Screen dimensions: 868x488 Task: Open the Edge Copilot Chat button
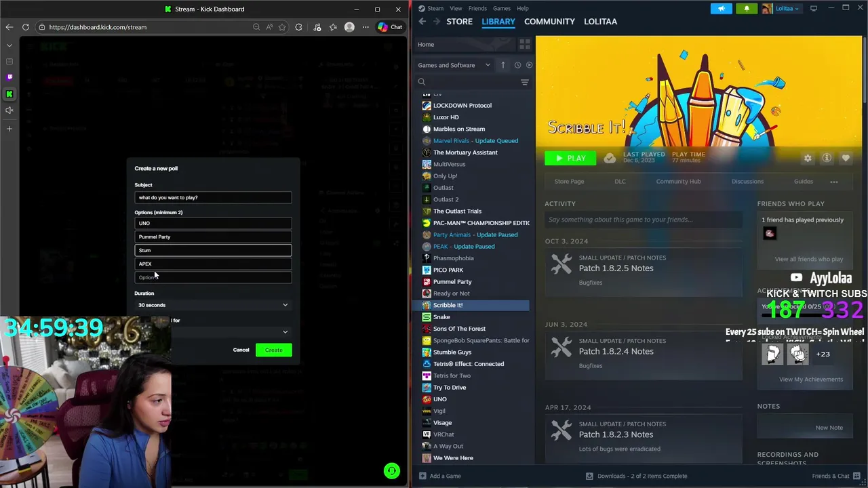pos(390,27)
